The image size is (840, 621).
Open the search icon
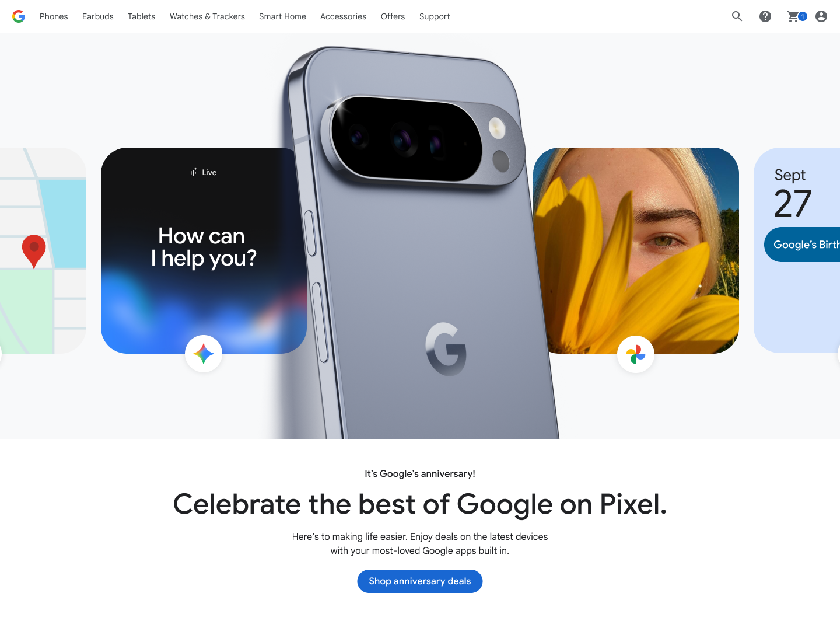click(737, 16)
